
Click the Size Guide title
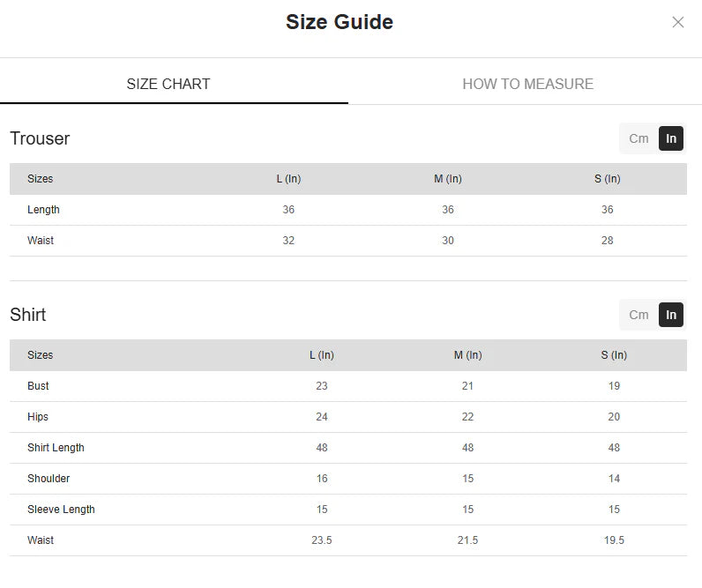pyautogui.click(x=340, y=22)
